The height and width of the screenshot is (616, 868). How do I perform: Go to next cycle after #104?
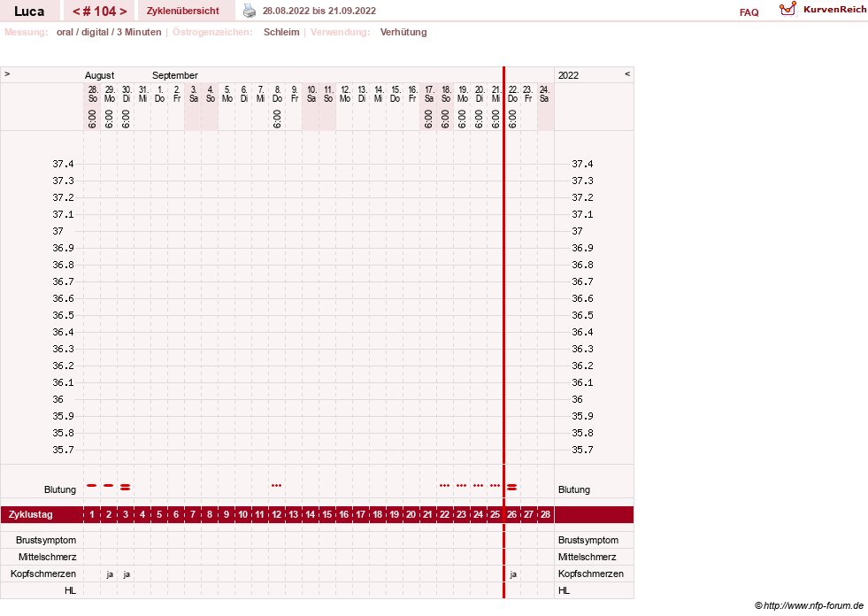(x=123, y=12)
